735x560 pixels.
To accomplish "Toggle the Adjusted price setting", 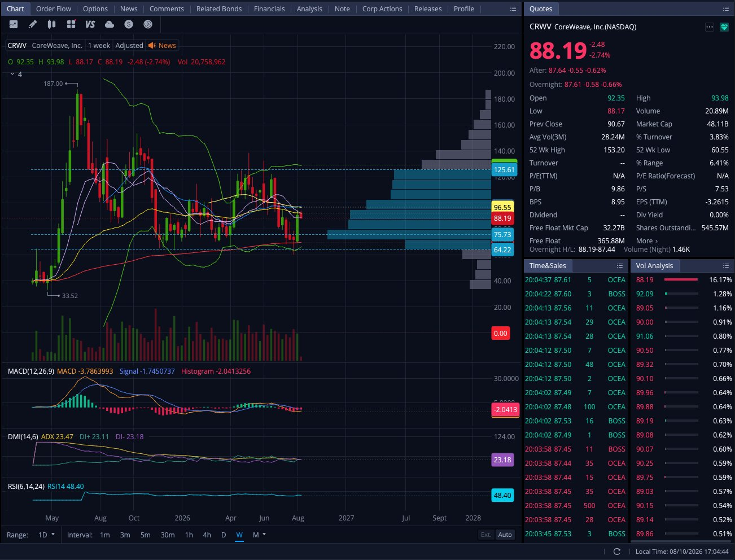I will (x=129, y=46).
